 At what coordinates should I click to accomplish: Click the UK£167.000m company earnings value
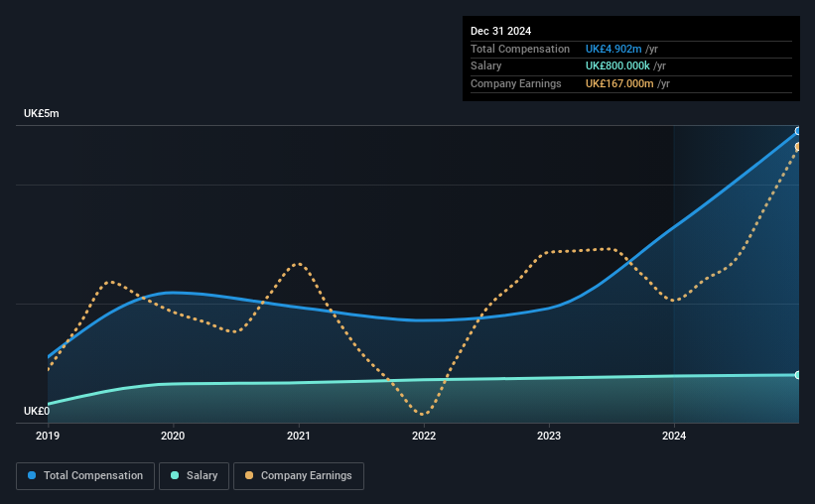(x=619, y=83)
